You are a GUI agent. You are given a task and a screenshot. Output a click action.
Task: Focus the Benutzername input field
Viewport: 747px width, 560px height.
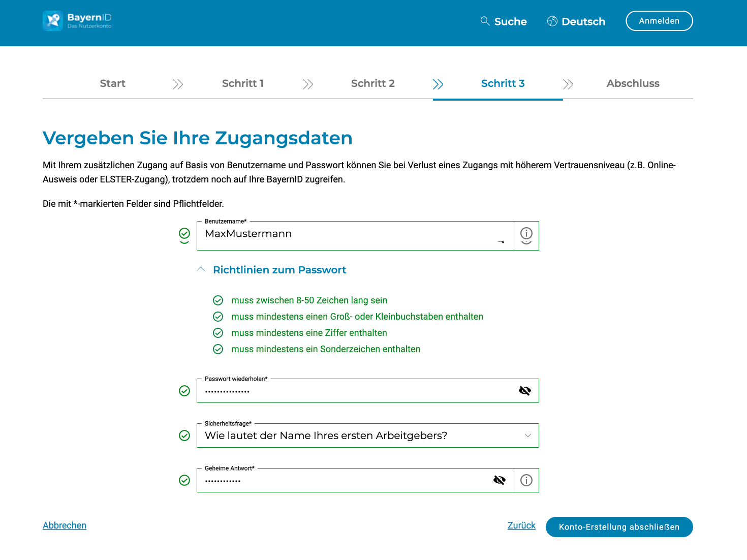(355, 236)
